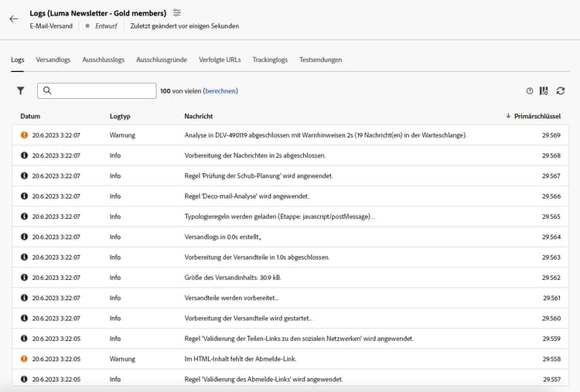The height and width of the screenshot is (392, 580).
Task: Open the help circle icon above table
Action: pyautogui.click(x=530, y=91)
